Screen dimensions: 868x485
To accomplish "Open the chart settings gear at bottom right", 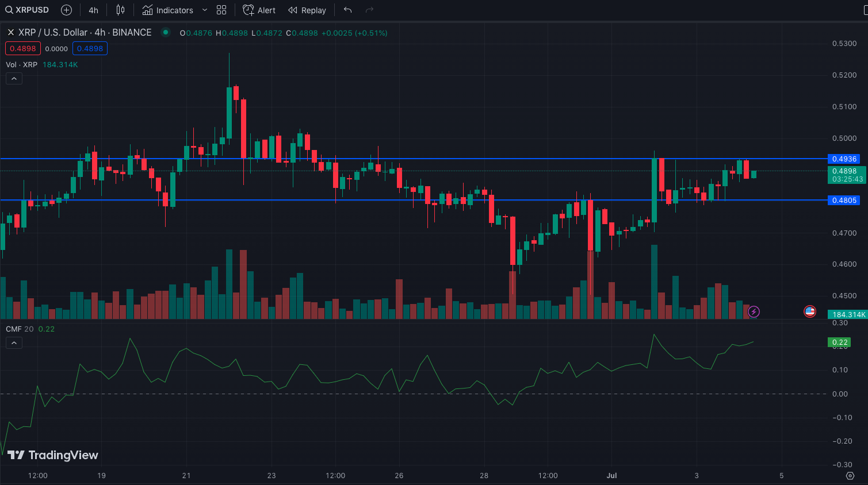I will pos(850,475).
